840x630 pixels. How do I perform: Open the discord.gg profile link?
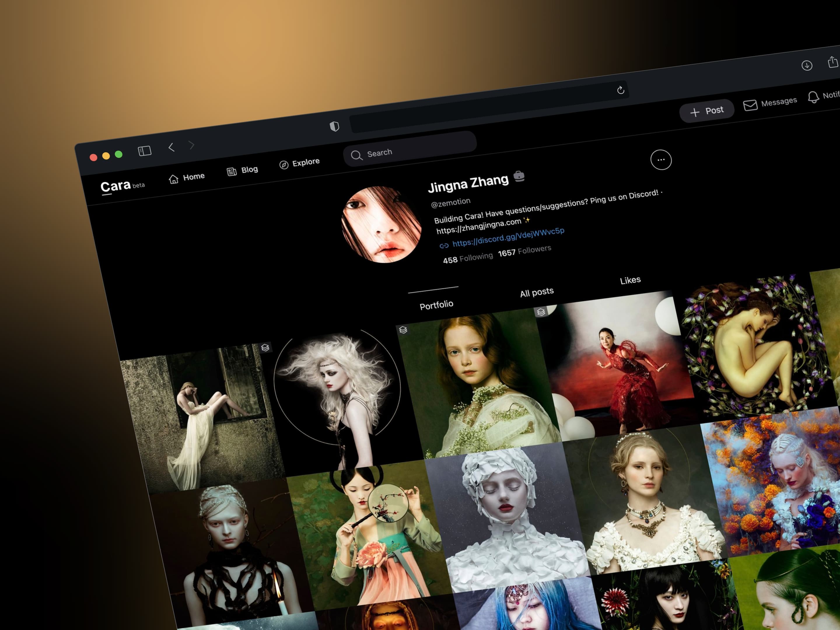point(508,237)
